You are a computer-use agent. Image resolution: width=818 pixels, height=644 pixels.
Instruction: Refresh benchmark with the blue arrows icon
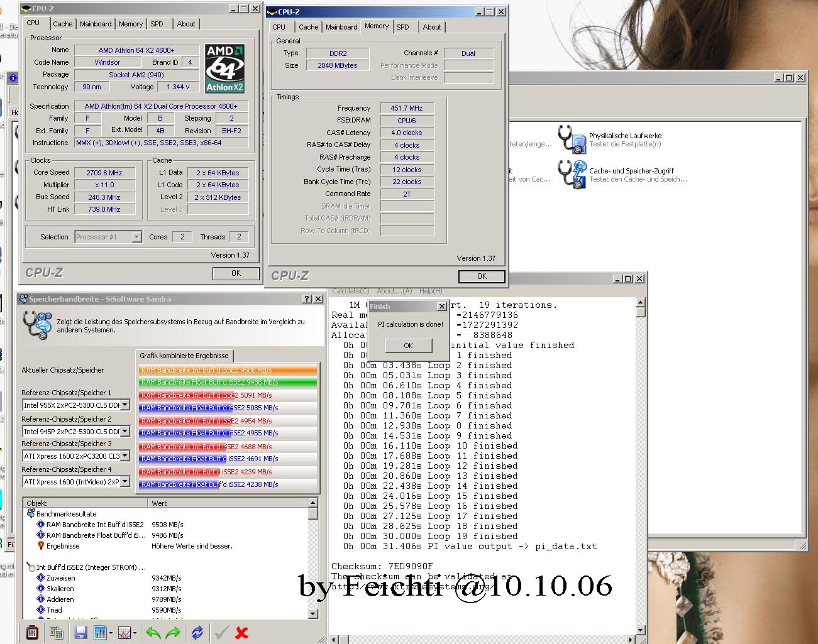pyautogui.click(x=197, y=633)
